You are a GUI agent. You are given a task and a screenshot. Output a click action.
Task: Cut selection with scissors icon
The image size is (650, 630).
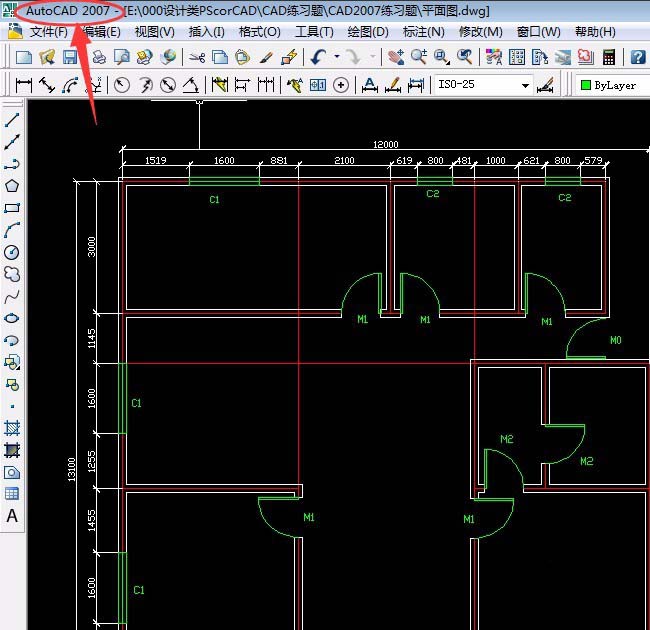[x=197, y=57]
